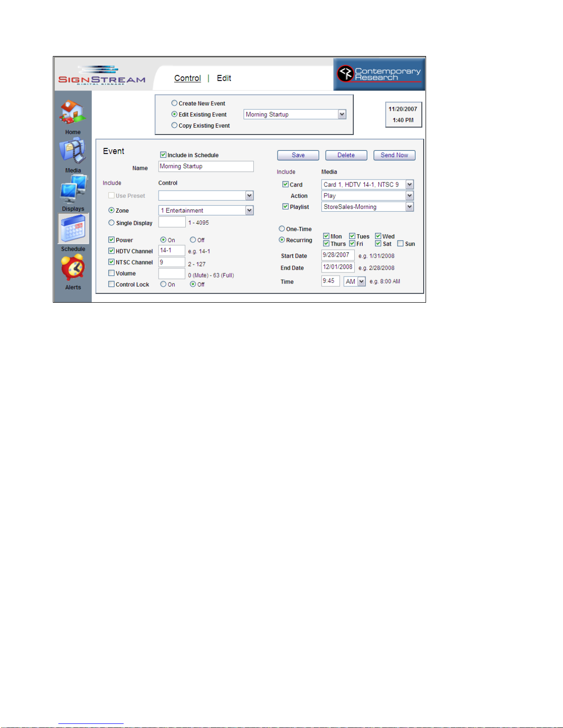This screenshot has height=728, width=563.
Task: Toggle Include in Schedule checkbox
Action: [163, 155]
